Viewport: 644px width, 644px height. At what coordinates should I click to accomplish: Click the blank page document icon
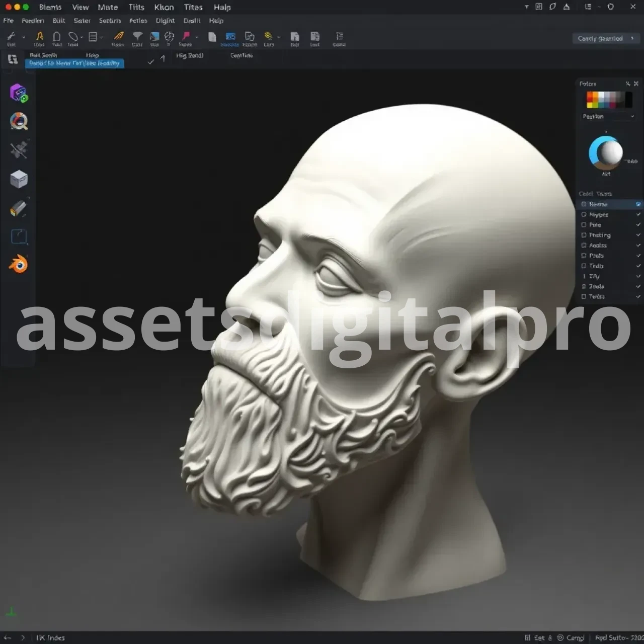(x=212, y=37)
